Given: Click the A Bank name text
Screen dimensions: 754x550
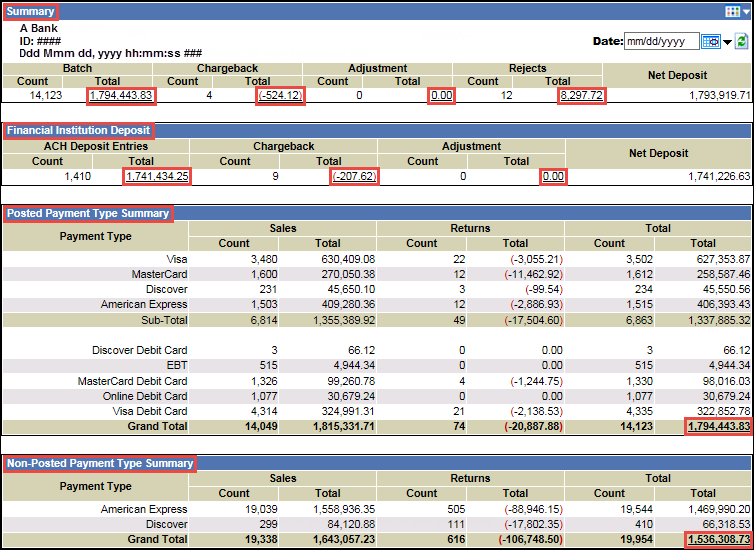Looking at the screenshot, I should pyautogui.click(x=38, y=28).
